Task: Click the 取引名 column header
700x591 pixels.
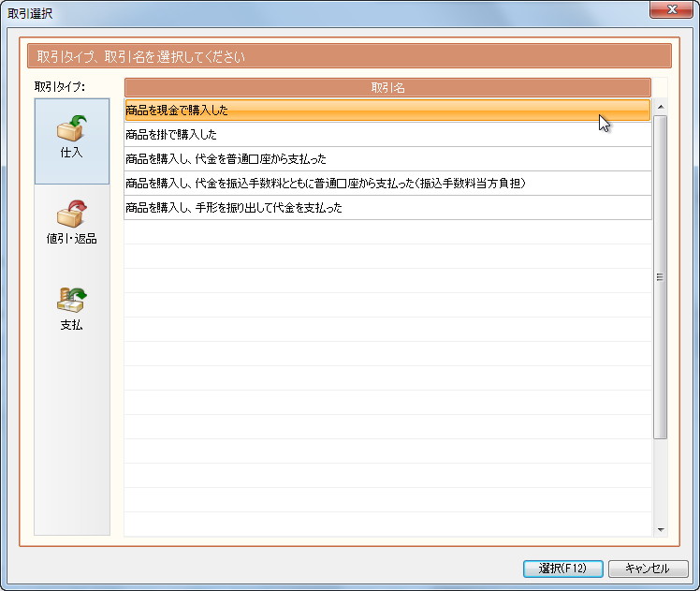Action: (x=387, y=87)
